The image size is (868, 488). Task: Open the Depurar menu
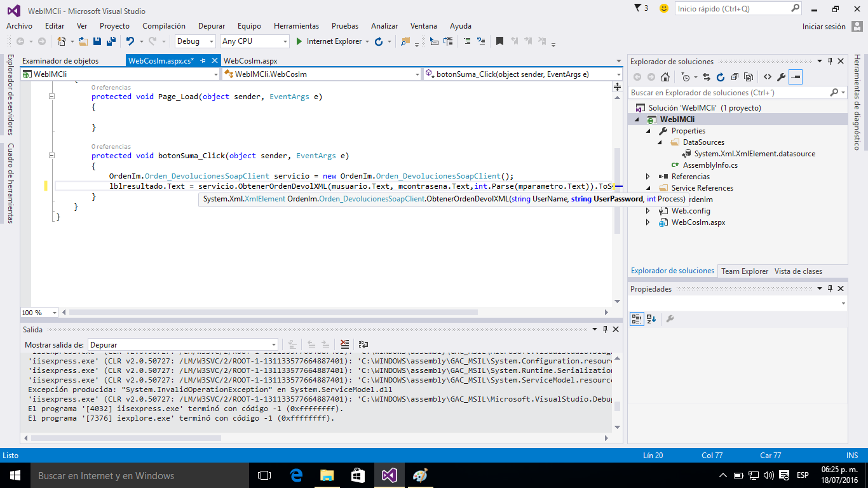pos(212,26)
